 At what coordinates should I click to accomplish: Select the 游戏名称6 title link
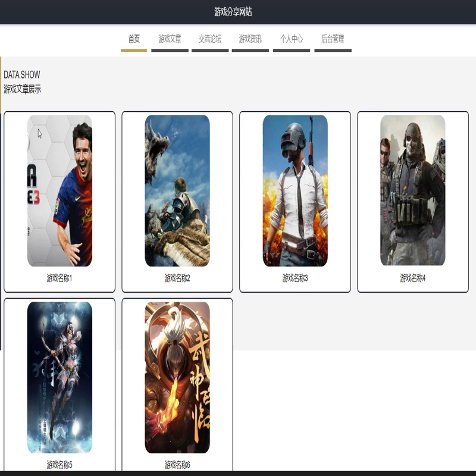pyautogui.click(x=177, y=465)
